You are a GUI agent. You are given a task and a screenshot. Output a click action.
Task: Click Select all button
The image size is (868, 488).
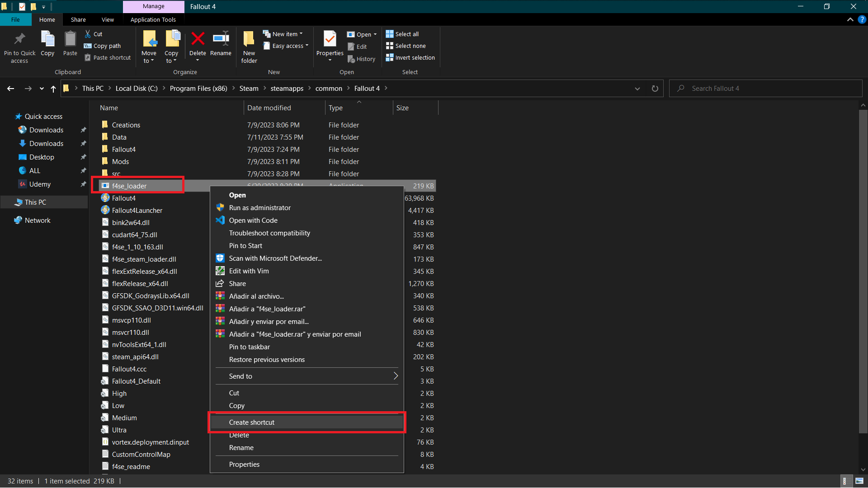click(x=402, y=34)
